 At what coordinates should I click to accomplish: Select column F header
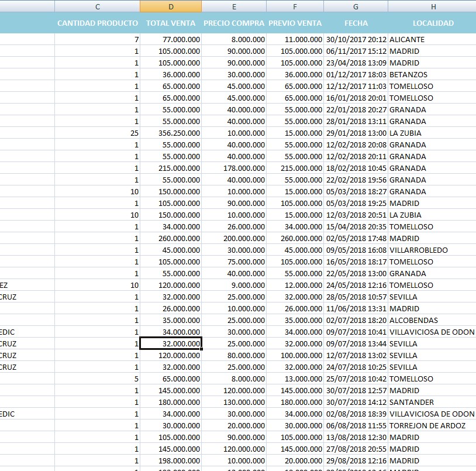point(295,6)
